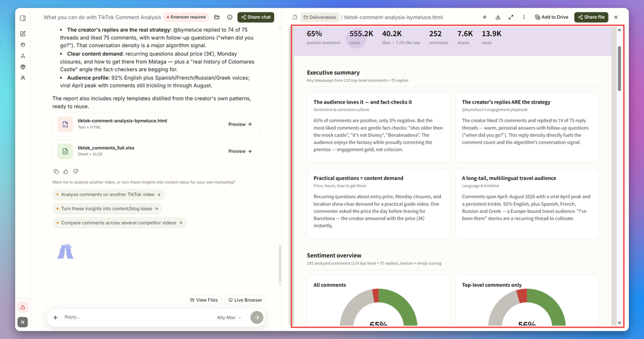The image size is (644, 339).
Task: Click the preview vertical scrollbar thumb
Action: [x=620, y=68]
